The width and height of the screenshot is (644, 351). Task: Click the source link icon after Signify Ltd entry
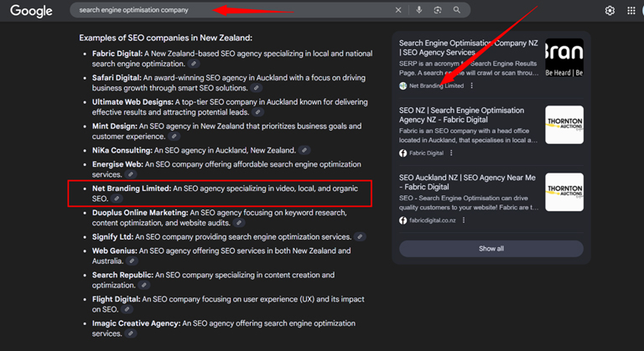coord(360,237)
